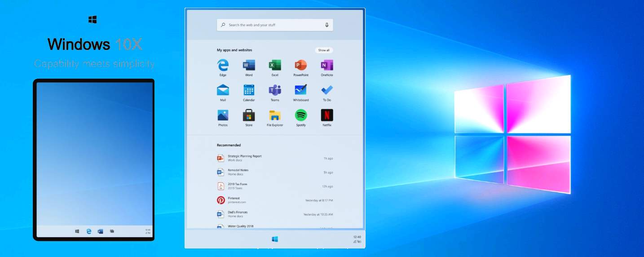The height and width of the screenshot is (257, 644).
Task: Click the system tray clock on the tablet's taskbar
Action: tap(148, 231)
